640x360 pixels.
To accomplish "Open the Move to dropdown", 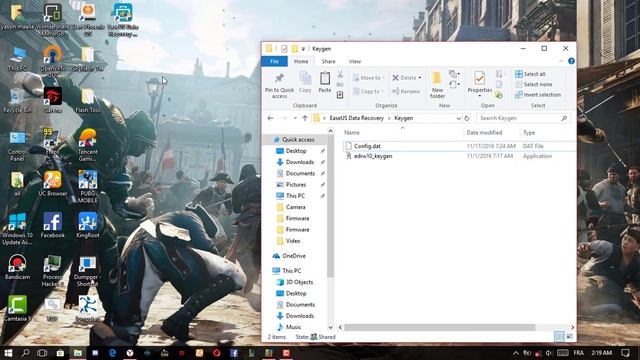I will coord(368,78).
